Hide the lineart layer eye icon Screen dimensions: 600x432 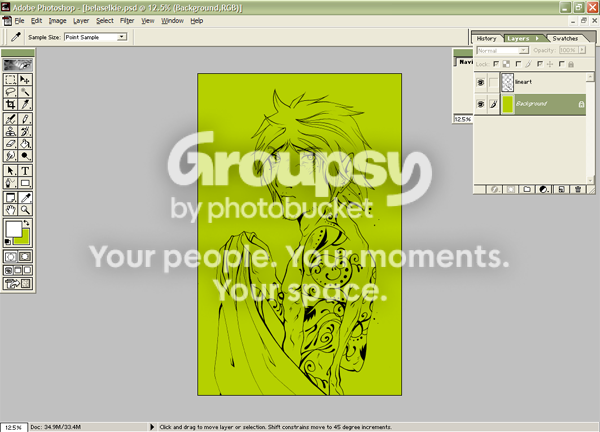tap(481, 82)
